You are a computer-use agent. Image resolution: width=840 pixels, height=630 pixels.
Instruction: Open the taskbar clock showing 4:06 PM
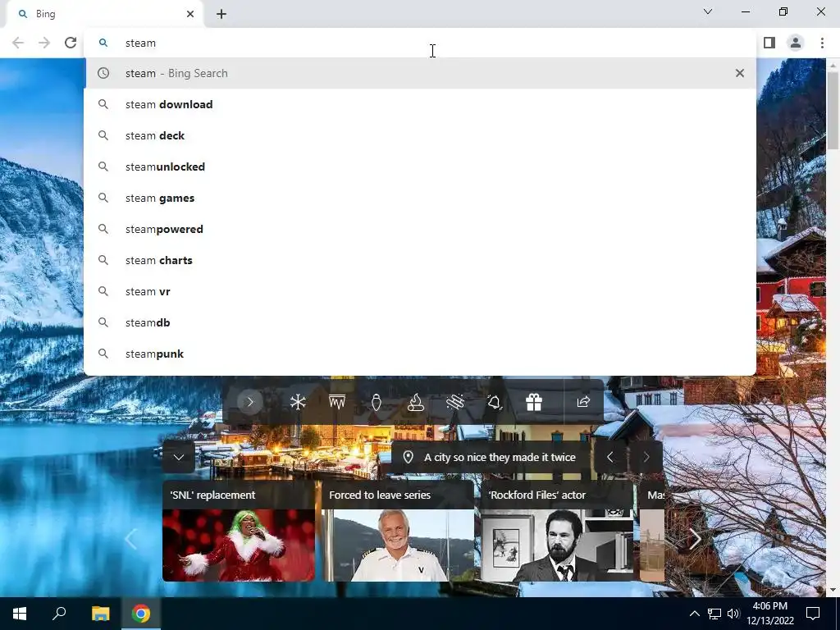pos(769,614)
